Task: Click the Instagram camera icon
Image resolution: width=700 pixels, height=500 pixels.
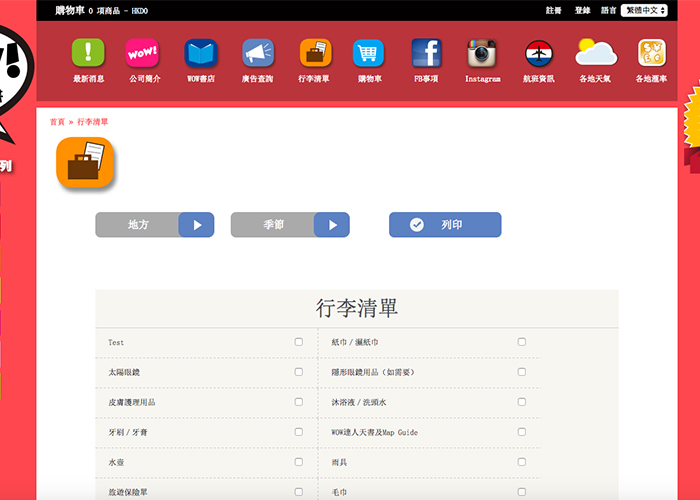Action: tap(482, 53)
